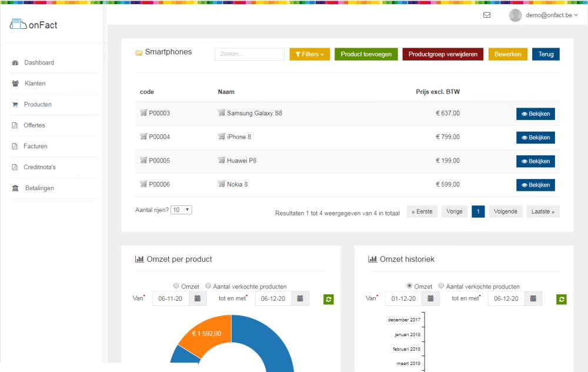Open Klanten from the sidebar

35,84
